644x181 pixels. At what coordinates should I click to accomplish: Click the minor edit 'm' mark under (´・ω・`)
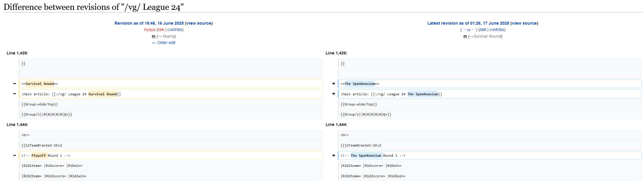point(465,36)
